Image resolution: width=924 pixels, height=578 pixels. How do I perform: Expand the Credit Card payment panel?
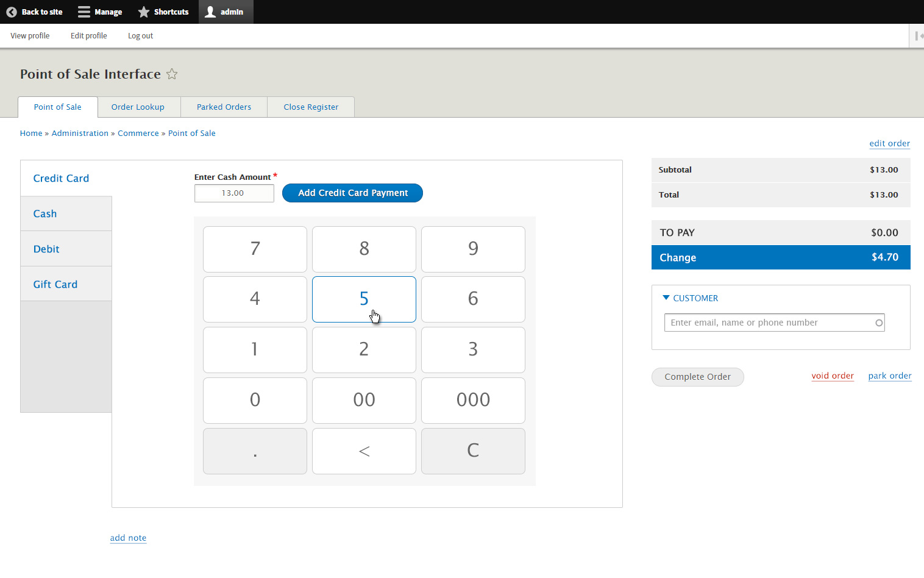(61, 178)
